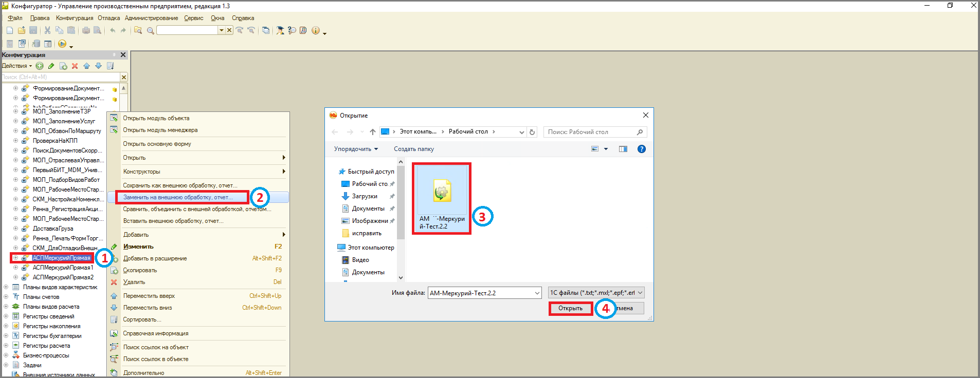Open the file name combo box dropdown
Viewport: 980px width, 378px height.
[537, 293]
